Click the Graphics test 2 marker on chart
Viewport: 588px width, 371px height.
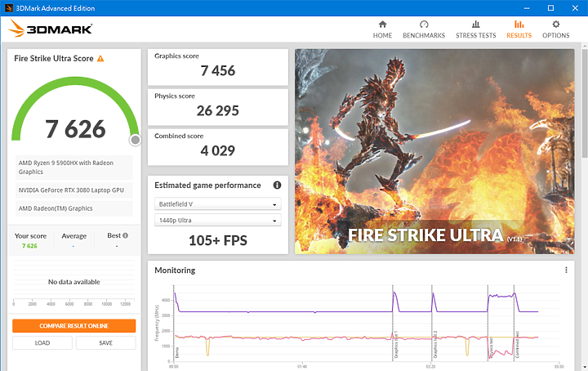[x=435, y=345]
